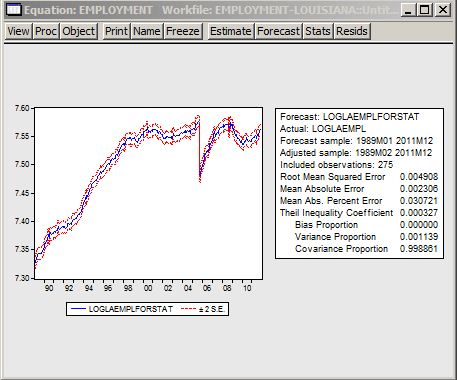Click the Forecast sample 1989M01 2011M12 line

tap(356, 141)
